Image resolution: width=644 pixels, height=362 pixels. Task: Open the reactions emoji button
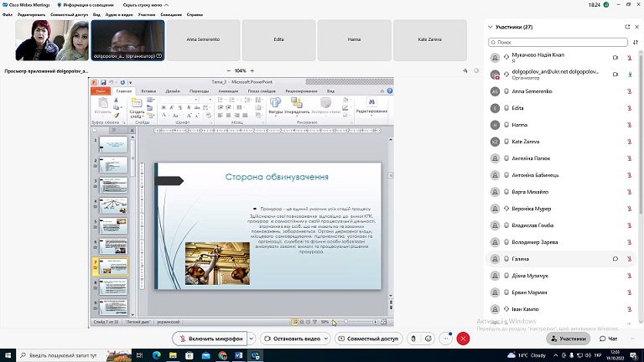428,339
